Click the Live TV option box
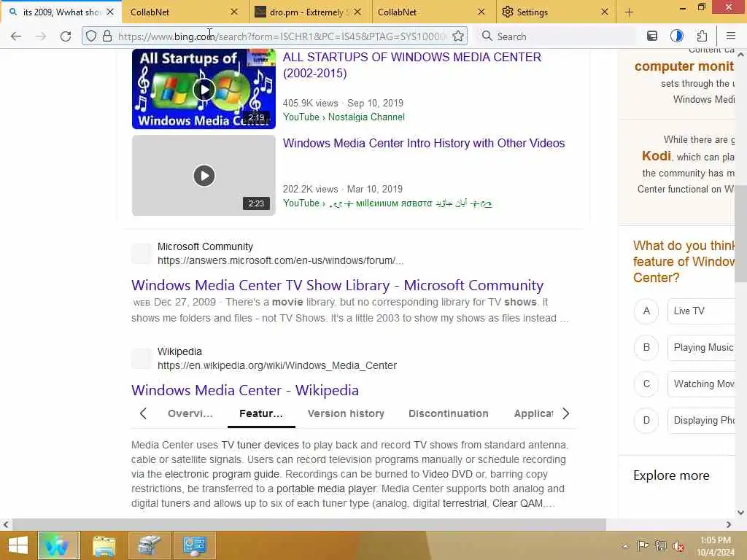Image resolution: width=747 pixels, height=560 pixels. 701,311
